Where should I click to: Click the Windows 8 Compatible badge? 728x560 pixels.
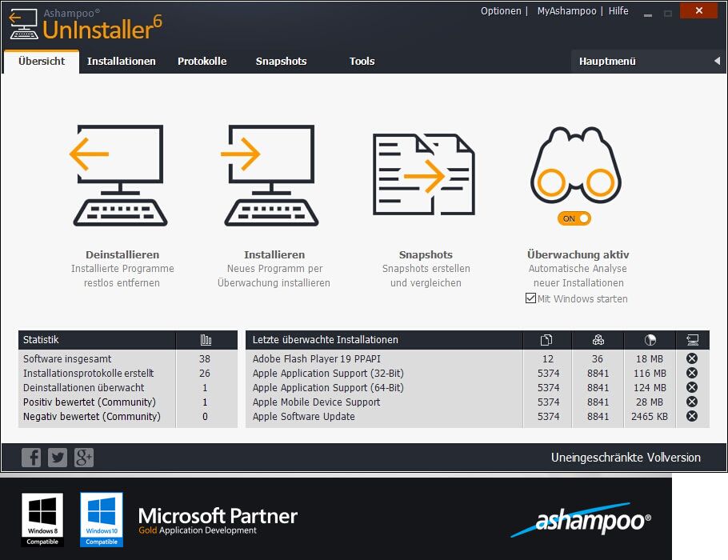point(42,520)
